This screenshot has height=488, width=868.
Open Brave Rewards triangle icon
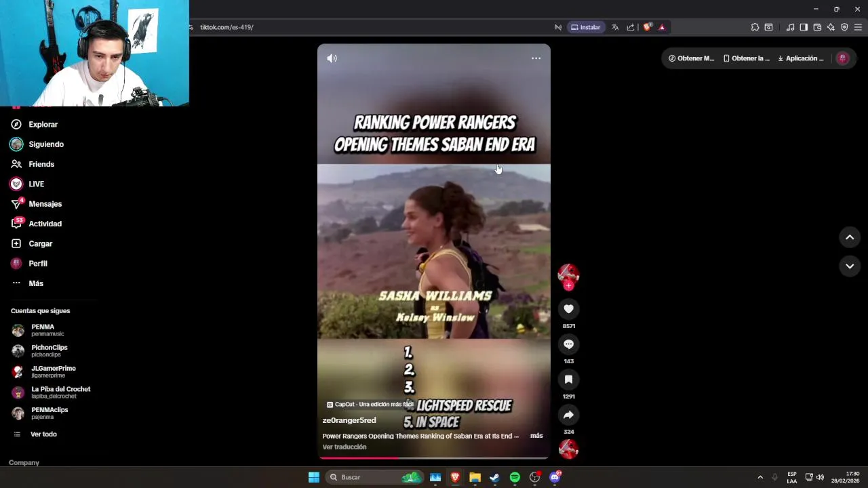[662, 27]
